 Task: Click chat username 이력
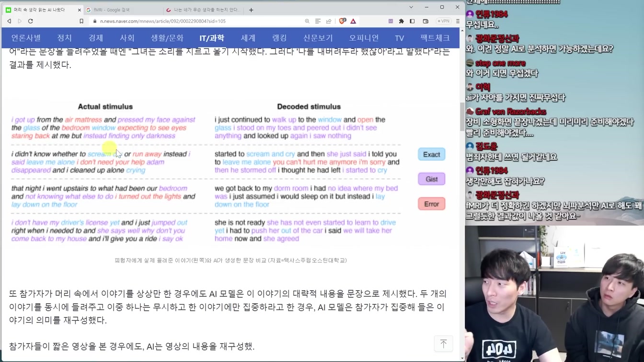(x=483, y=87)
